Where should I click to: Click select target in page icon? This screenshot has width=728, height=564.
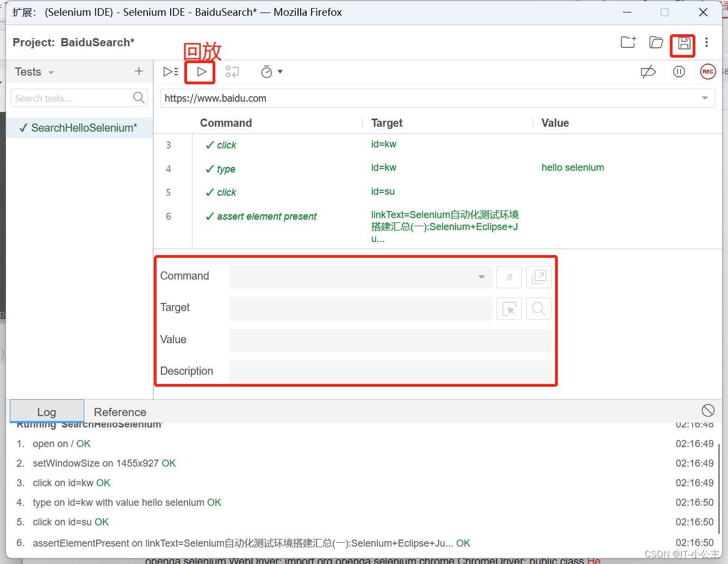pyautogui.click(x=509, y=308)
